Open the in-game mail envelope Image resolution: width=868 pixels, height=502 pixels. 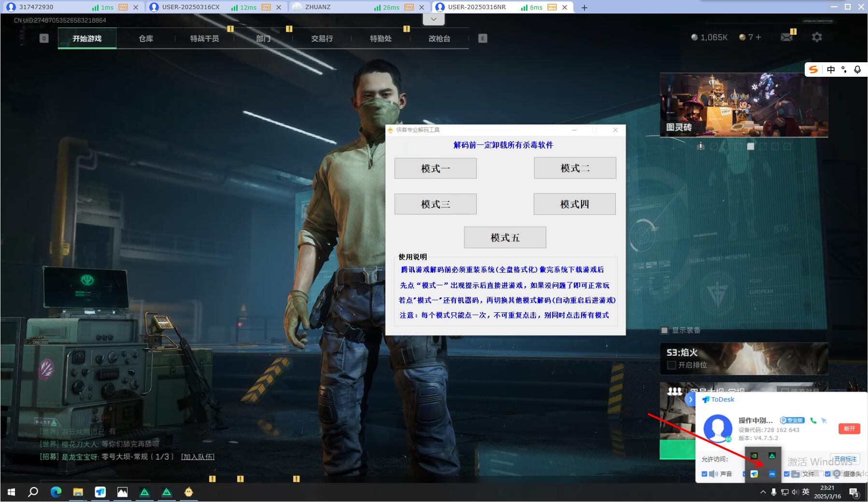[786, 37]
